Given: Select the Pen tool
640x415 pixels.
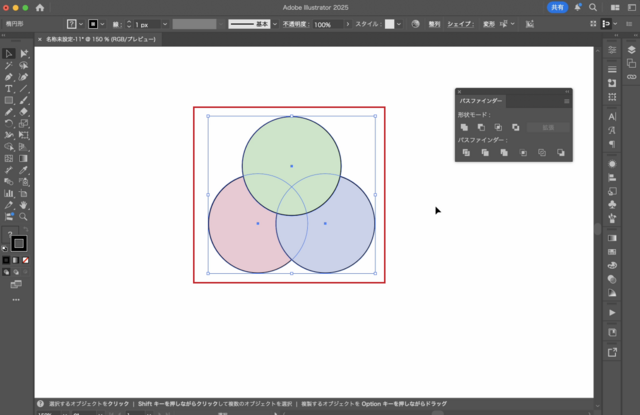Looking at the screenshot, I should click(9, 77).
